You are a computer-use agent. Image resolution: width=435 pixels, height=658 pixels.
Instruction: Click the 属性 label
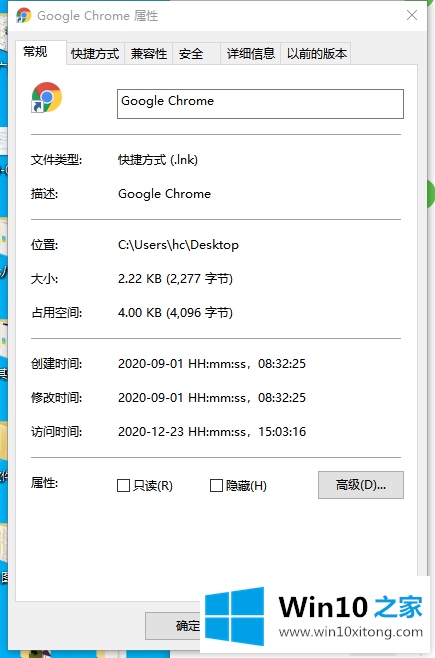pos(44,483)
